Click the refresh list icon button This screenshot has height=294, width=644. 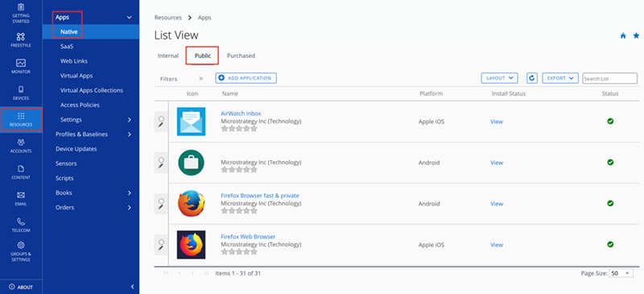(x=532, y=78)
